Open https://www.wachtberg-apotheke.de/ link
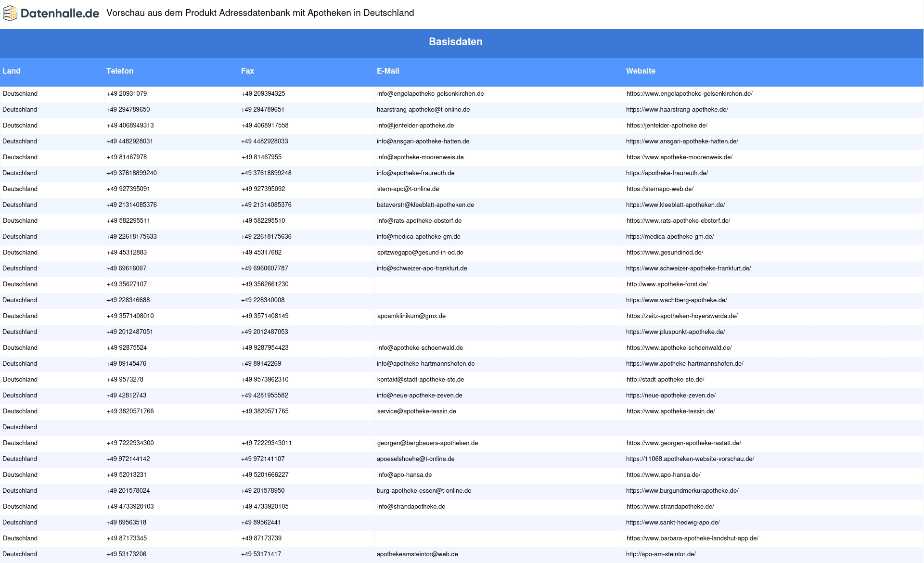Image resolution: width=924 pixels, height=563 pixels. pos(677,300)
